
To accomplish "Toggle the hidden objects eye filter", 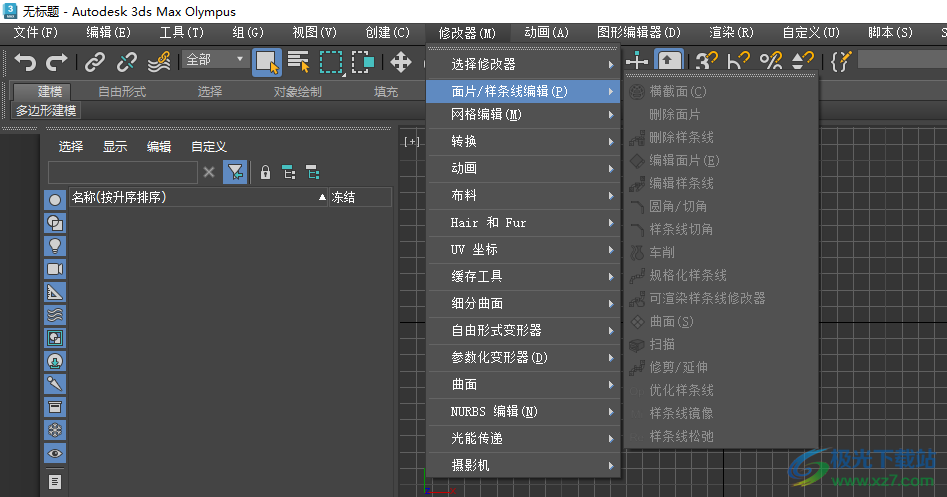I will [x=55, y=454].
